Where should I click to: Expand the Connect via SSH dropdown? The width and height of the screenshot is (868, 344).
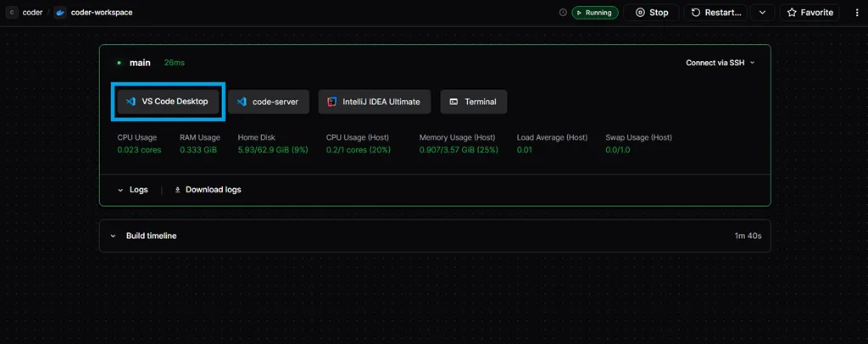[x=721, y=63]
